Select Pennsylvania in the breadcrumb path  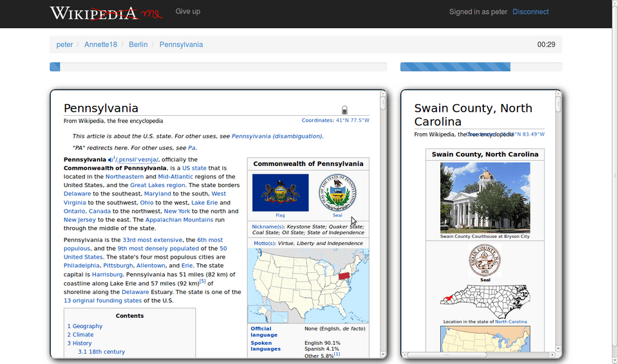coord(182,44)
